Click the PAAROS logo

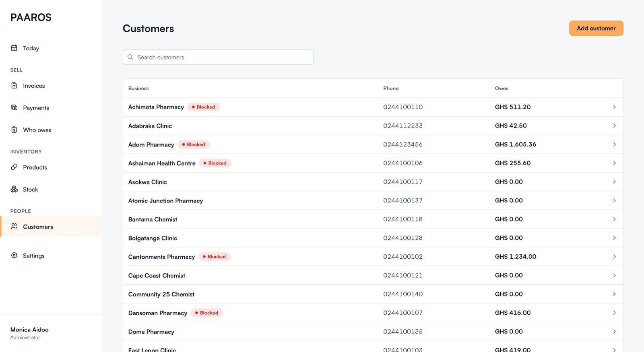[31, 17]
